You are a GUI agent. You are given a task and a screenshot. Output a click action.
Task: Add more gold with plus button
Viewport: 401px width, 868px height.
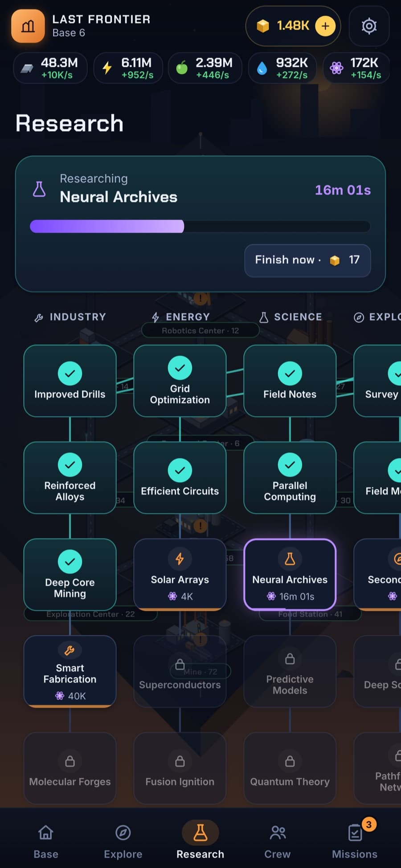coord(325,26)
